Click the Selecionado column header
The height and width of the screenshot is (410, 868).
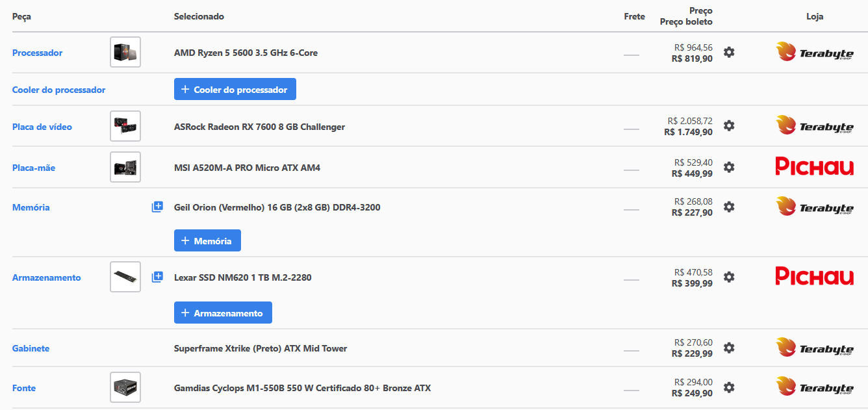point(199,16)
